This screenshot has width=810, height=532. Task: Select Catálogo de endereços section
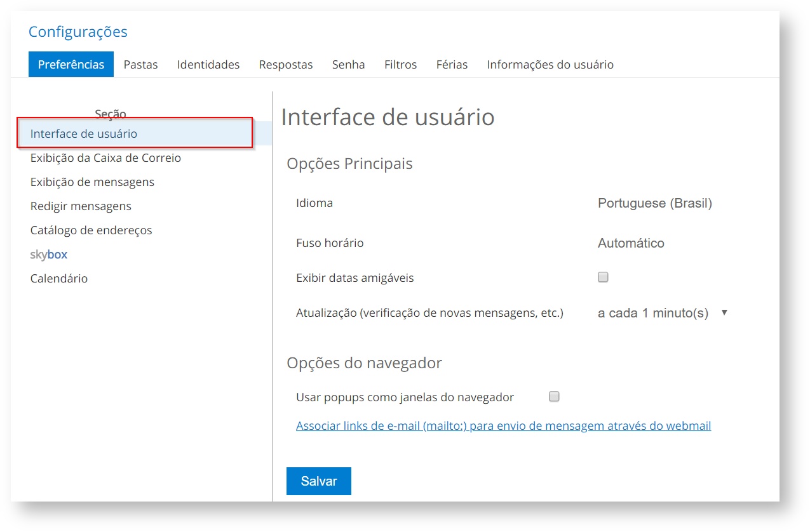click(x=91, y=230)
